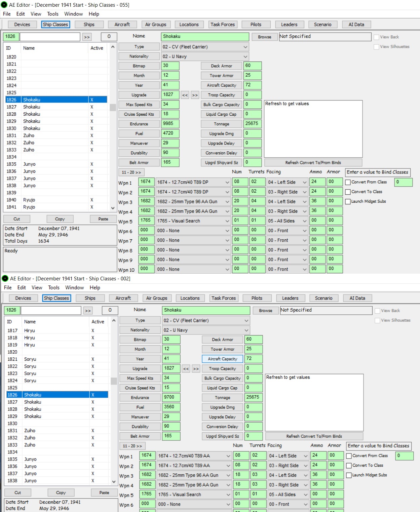Click the << upgrade previous button in top window

pos(185,95)
